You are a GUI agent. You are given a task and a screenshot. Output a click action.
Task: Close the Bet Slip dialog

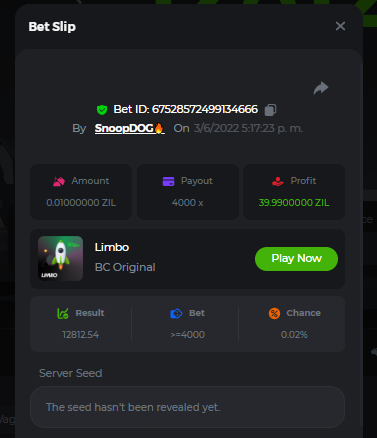tap(340, 26)
